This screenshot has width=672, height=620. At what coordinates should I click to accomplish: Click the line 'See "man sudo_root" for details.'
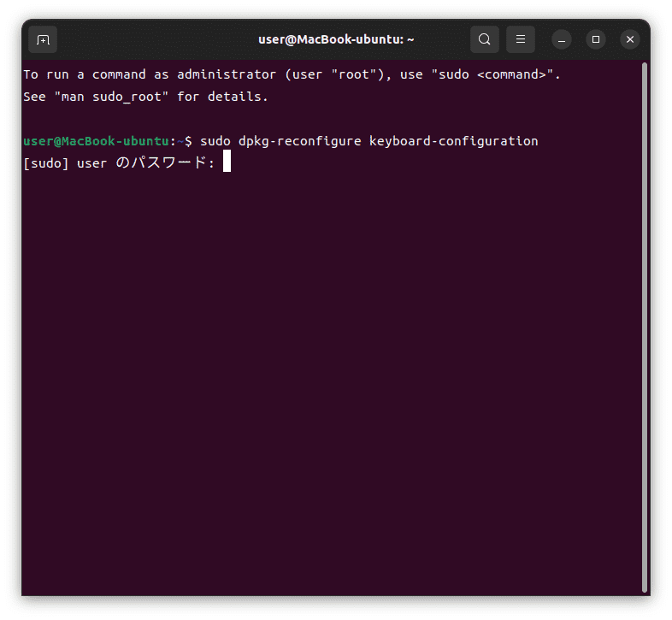(x=145, y=97)
